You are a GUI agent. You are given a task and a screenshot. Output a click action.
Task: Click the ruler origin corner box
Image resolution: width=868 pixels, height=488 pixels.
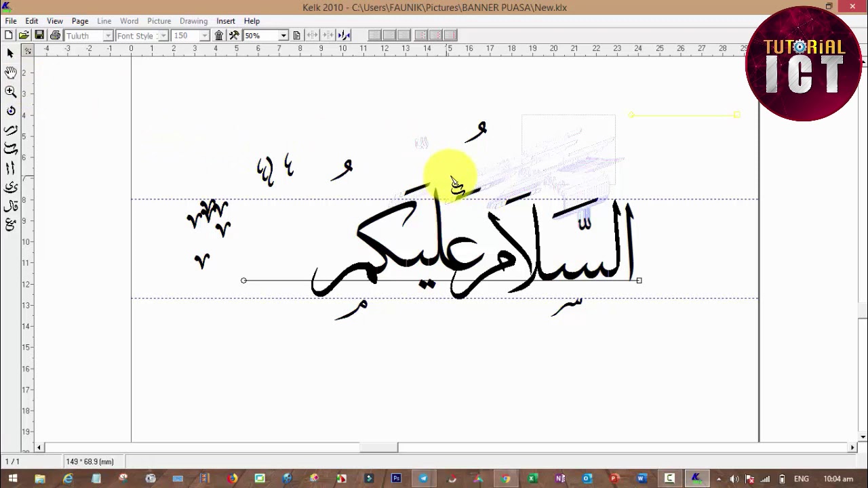click(28, 51)
